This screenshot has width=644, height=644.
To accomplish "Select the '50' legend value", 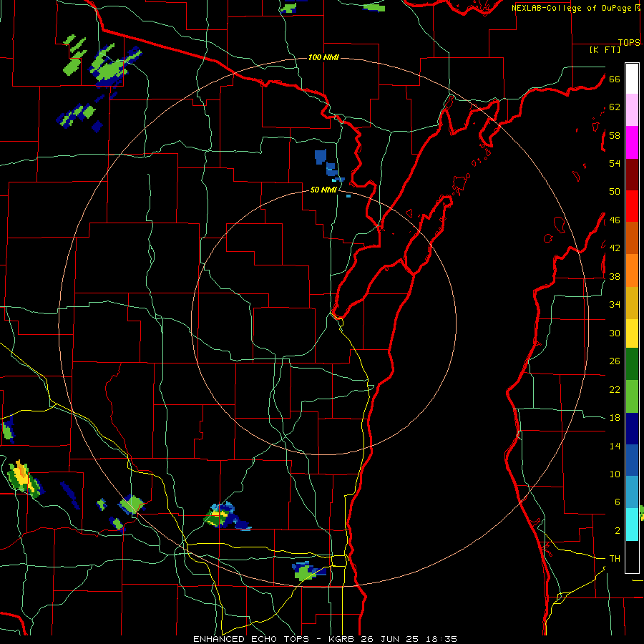I will pos(615,192).
